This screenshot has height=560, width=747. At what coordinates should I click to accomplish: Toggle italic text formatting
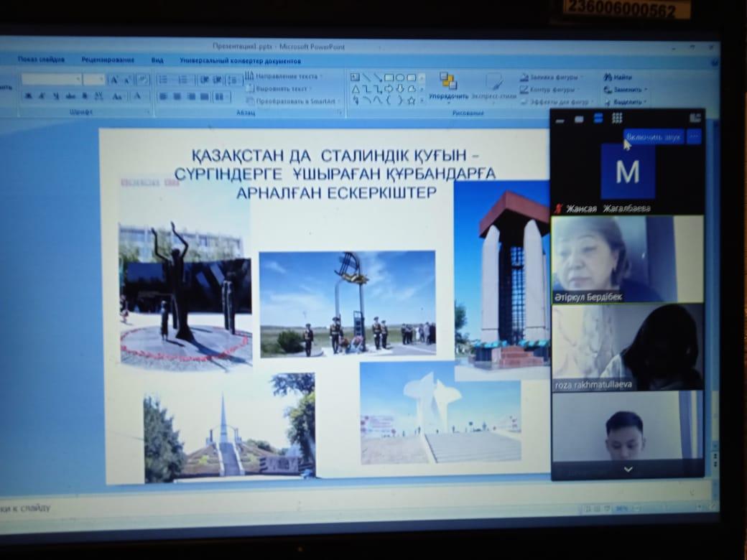point(42,96)
